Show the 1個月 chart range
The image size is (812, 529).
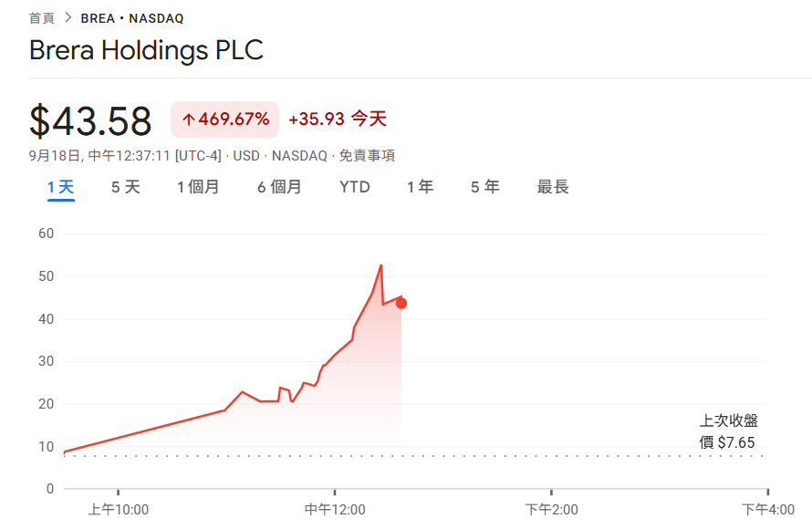(x=198, y=187)
